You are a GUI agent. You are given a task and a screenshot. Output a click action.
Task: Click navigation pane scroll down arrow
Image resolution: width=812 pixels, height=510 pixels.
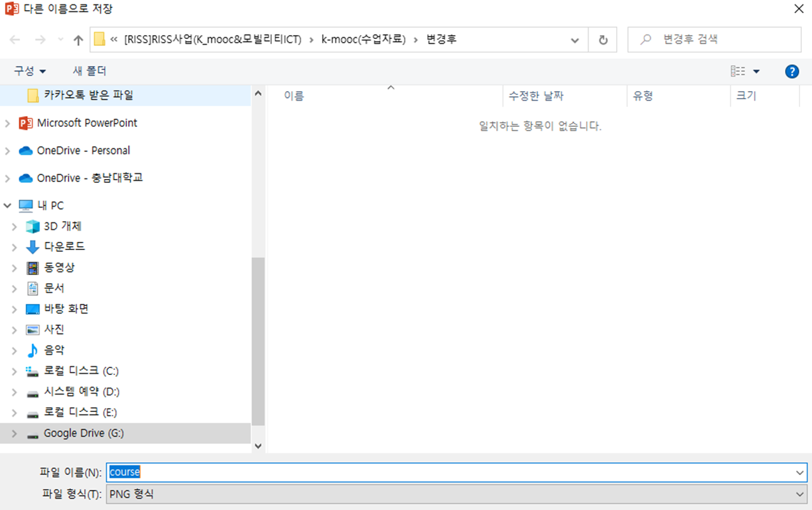click(257, 446)
